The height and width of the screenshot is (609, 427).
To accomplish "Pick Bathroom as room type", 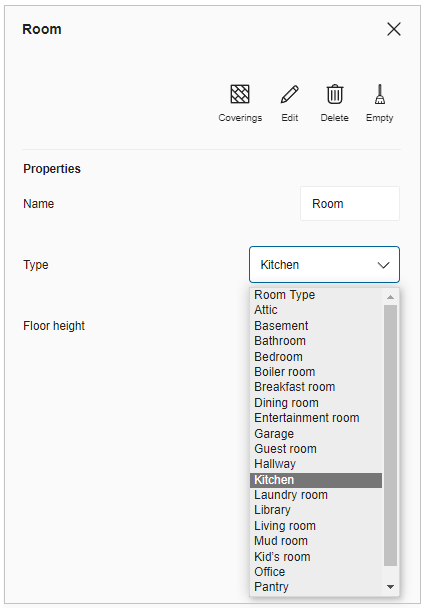I will pyautogui.click(x=316, y=341).
